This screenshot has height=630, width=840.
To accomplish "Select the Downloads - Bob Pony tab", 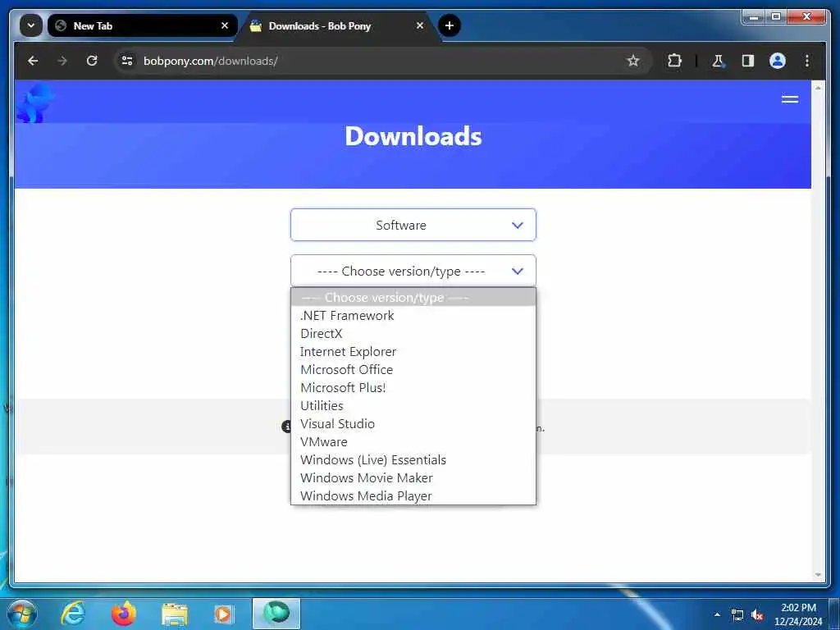I will [x=337, y=25].
